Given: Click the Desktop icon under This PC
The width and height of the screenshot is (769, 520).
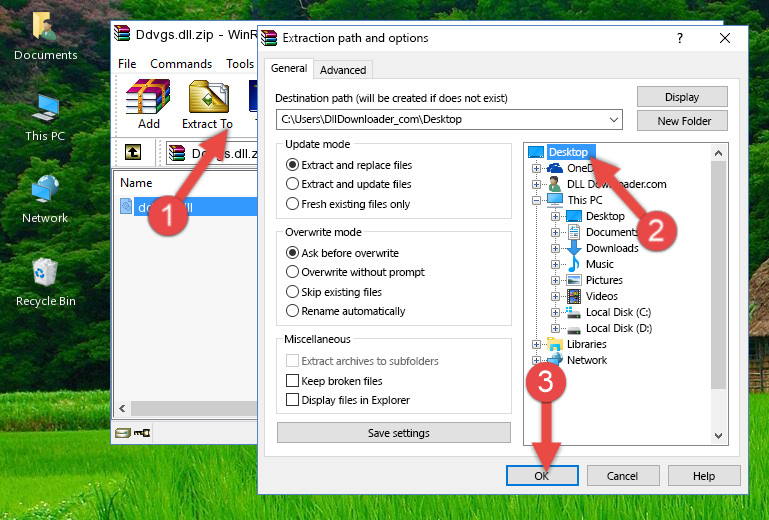Looking at the screenshot, I should (x=574, y=216).
